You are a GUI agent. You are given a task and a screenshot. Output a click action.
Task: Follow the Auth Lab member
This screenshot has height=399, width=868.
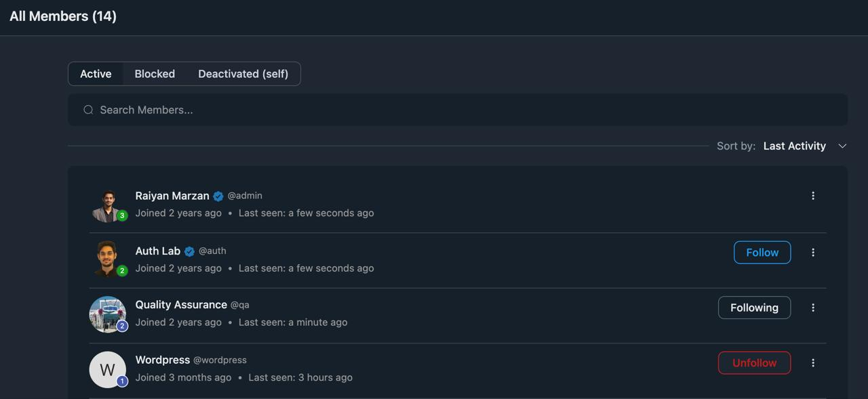click(762, 251)
